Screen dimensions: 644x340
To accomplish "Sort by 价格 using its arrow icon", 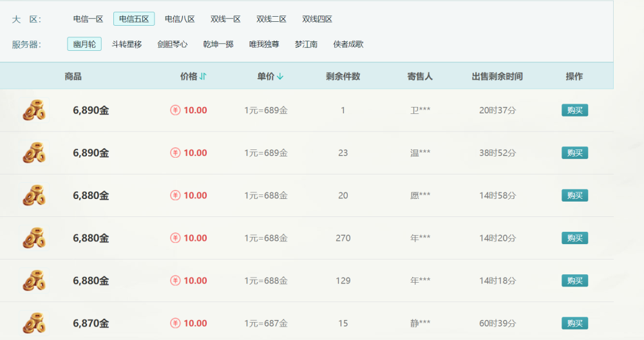I will tap(203, 77).
